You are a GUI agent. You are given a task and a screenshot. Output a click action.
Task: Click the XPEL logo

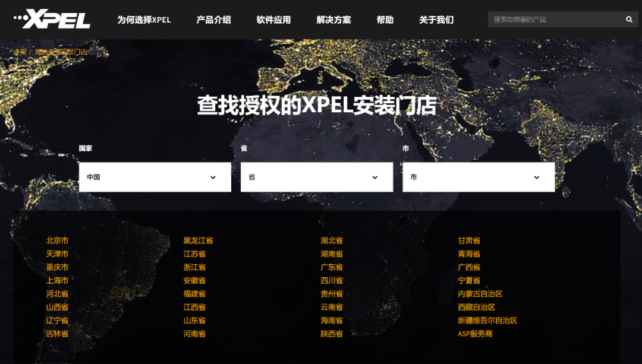click(52, 19)
